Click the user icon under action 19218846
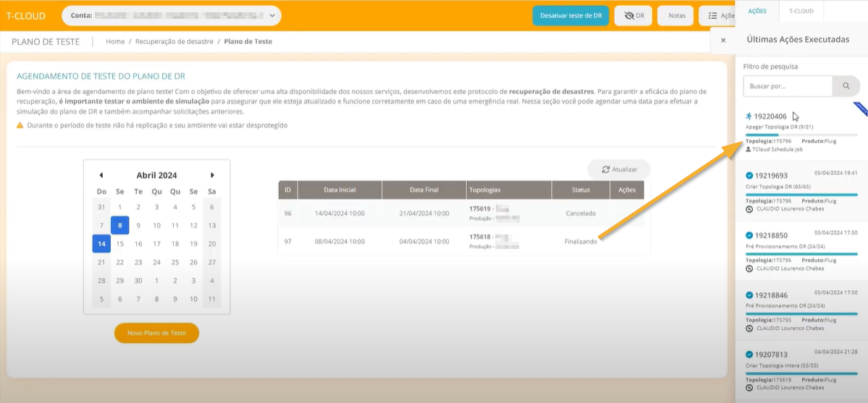Screen dimensions: 868x403 point(749,328)
